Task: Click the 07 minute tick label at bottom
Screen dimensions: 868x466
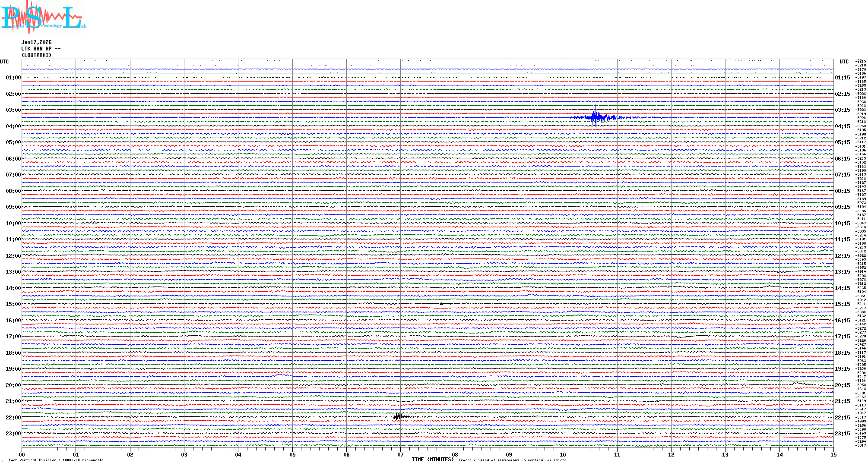Action: coord(400,455)
